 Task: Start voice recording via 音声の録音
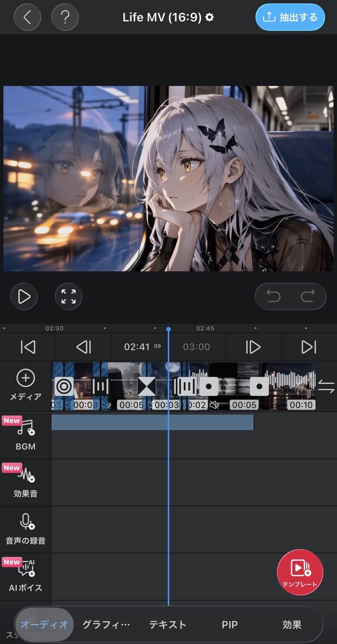(x=25, y=529)
